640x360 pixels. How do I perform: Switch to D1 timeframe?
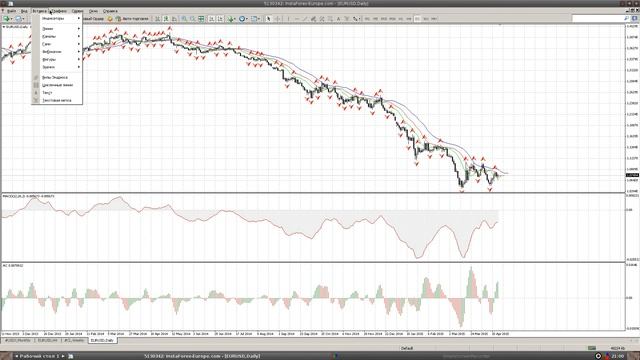point(417,18)
